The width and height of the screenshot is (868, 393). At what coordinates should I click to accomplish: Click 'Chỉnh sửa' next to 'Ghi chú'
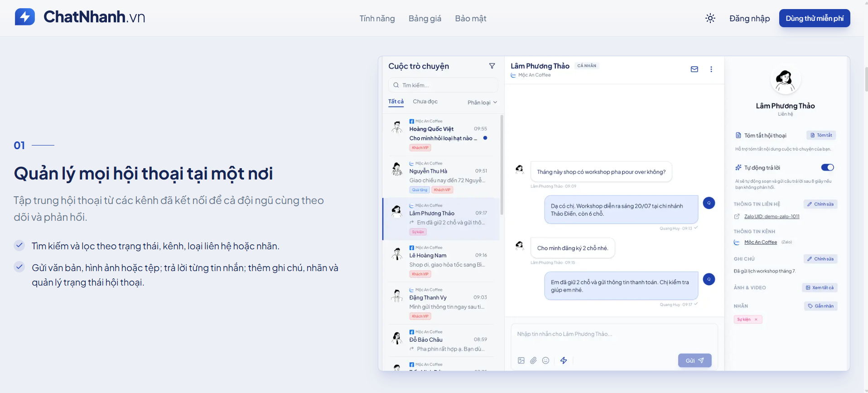(820, 259)
